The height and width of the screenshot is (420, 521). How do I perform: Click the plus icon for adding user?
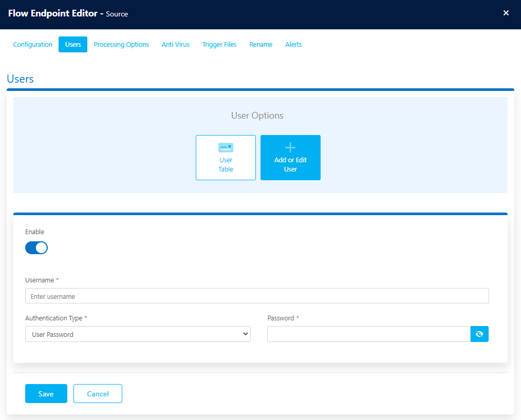(290, 148)
